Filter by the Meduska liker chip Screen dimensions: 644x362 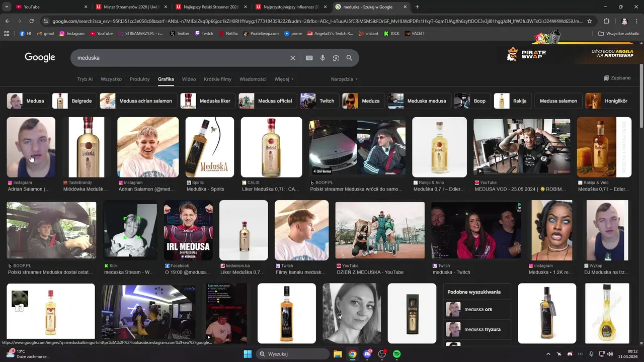click(207, 101)
